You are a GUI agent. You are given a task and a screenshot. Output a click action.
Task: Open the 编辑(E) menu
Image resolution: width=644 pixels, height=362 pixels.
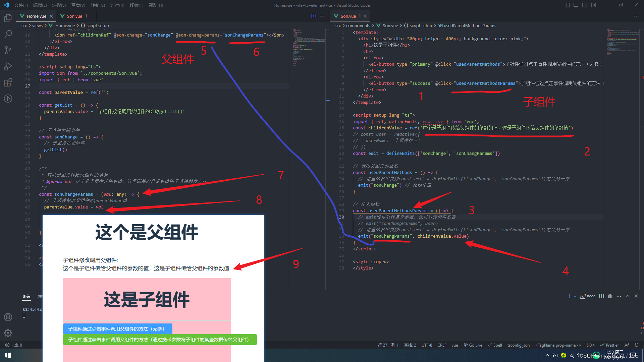pos(40,5)
